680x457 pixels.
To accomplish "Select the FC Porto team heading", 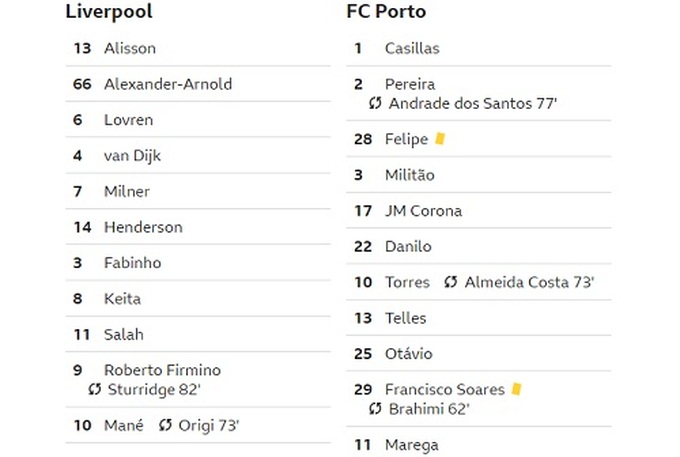I will (x=386, y=12).
